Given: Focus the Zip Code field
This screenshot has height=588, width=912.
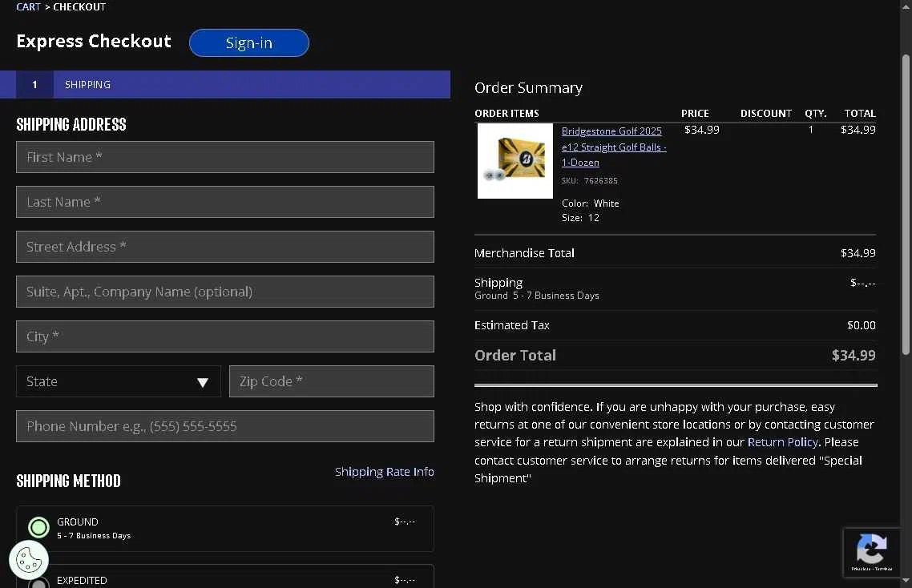Looking at the screenshot, I should coord(332,381).
